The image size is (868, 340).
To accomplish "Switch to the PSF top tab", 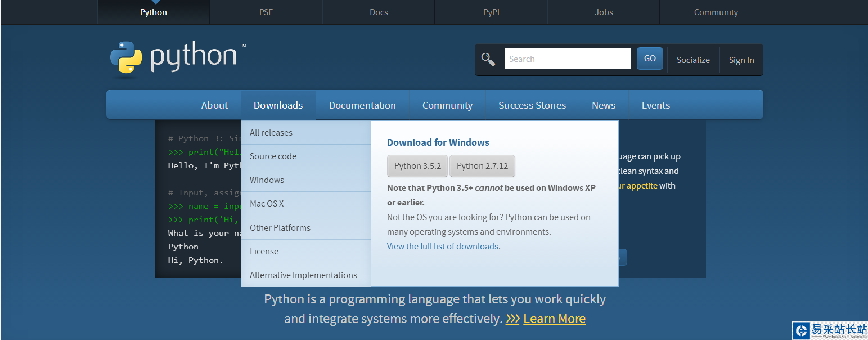I will [266, 12].
